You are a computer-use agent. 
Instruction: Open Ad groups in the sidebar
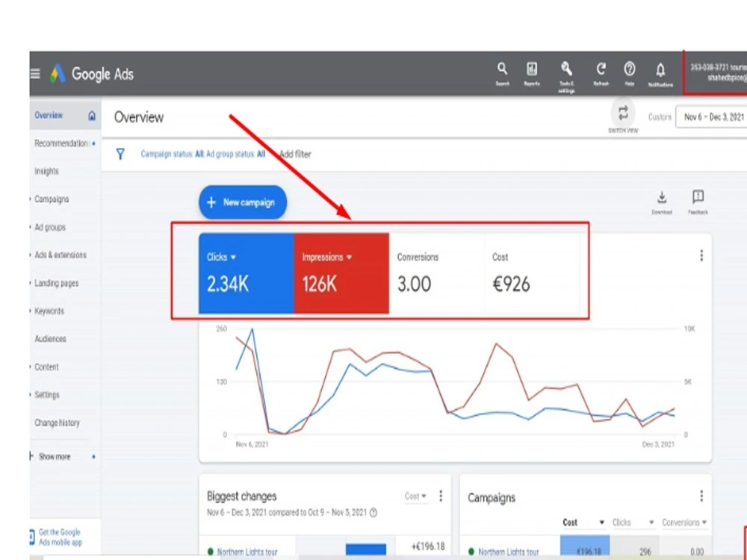pyautogui.click(x=50, y=227)
